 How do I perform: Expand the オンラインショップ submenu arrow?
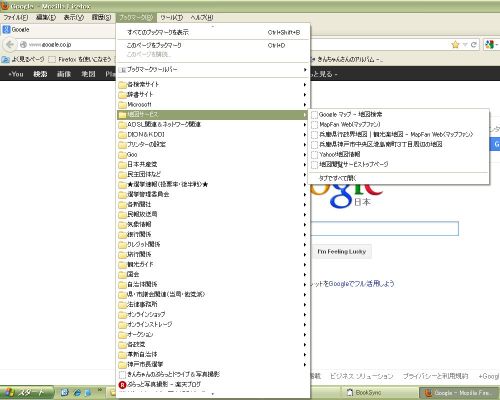(x=305, y=315)
